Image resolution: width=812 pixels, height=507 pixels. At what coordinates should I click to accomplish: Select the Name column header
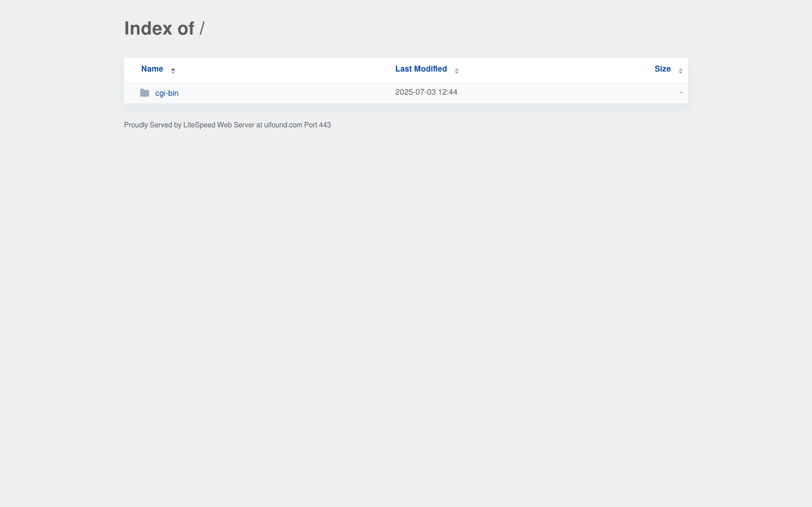[x=152, y=69]
